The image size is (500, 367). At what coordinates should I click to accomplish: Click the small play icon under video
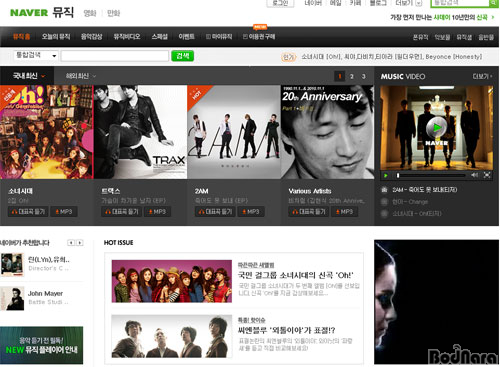386,175
